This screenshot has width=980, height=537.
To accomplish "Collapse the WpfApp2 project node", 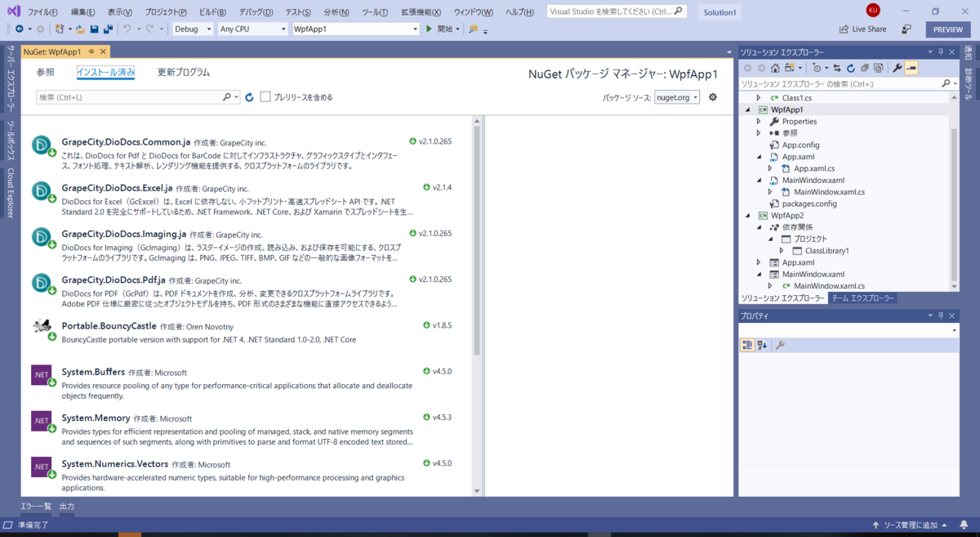I will [x=746, y=215].
